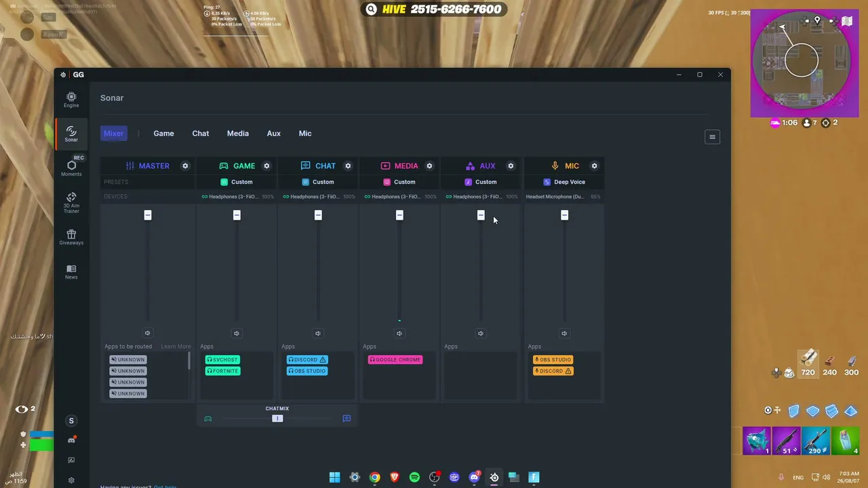868x488 pixels.
Task: Mute the MASTER channel
Action: click(147, 333)
